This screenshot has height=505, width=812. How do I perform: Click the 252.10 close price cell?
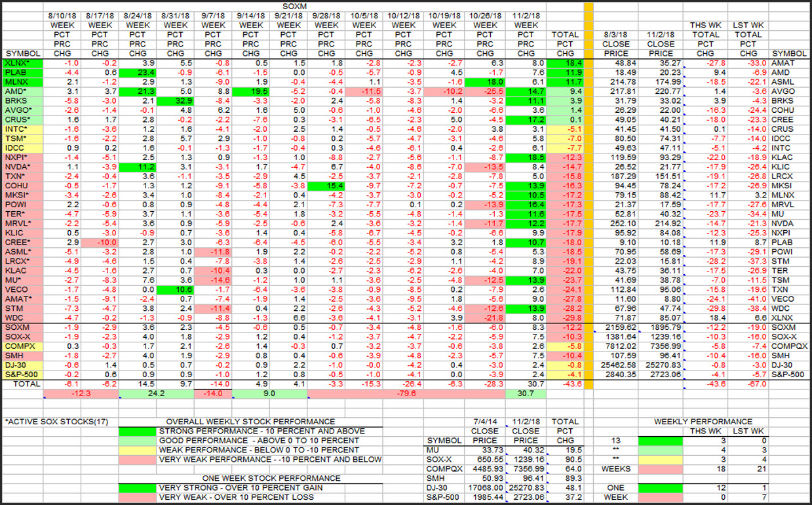(615, 224)
